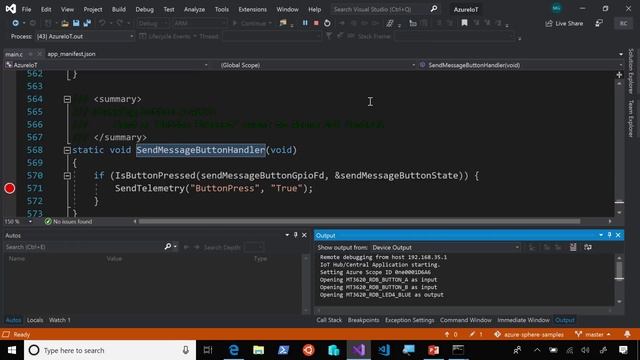Viewport: 640px width, 360px height.
Task: Open the Output window options arrow
Action: 601,235
